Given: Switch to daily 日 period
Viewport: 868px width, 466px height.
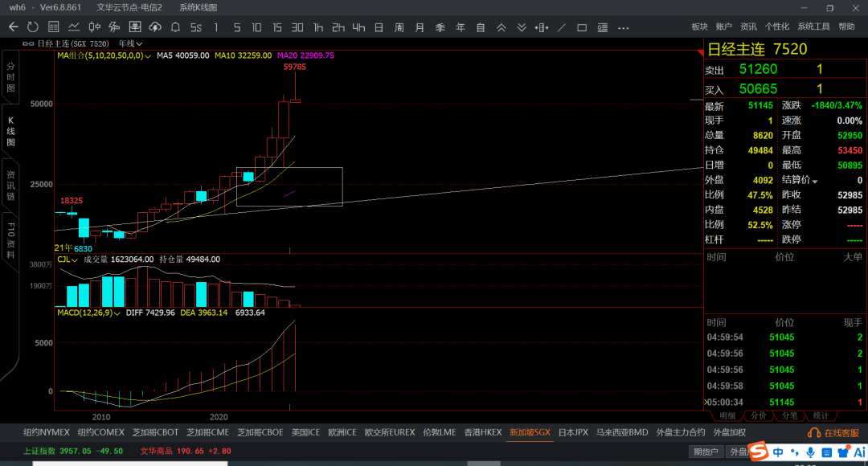Looking at the screenshot, I should coord(379,27).
